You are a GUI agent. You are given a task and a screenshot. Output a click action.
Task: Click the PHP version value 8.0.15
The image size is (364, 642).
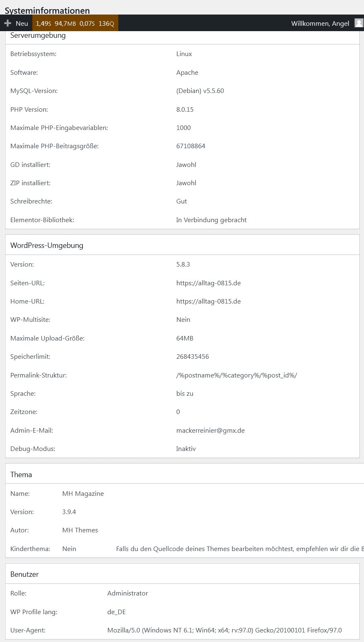pyautogui.click(x=185, y=110)
